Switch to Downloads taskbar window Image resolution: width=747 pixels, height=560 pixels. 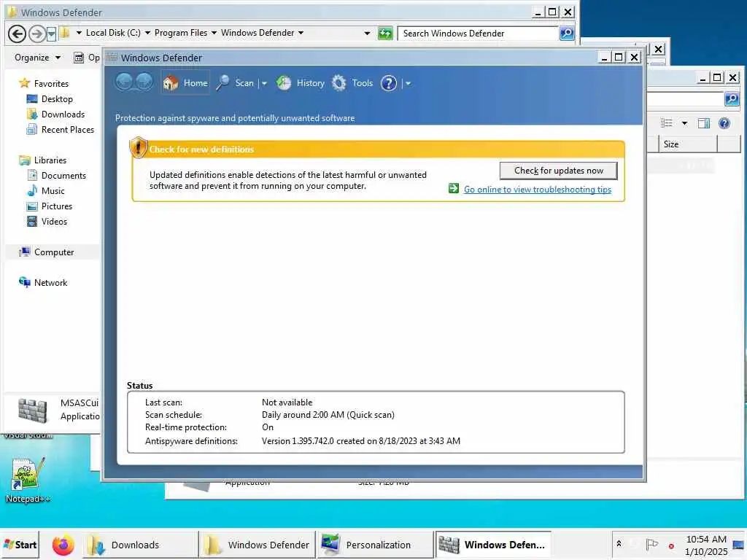pos(141,545)
